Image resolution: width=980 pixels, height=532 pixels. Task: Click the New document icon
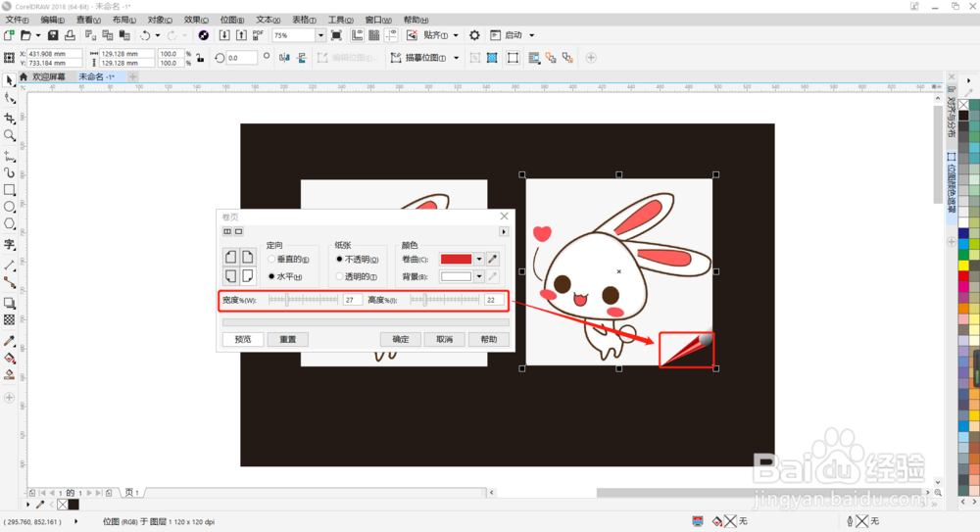(9, 35)
